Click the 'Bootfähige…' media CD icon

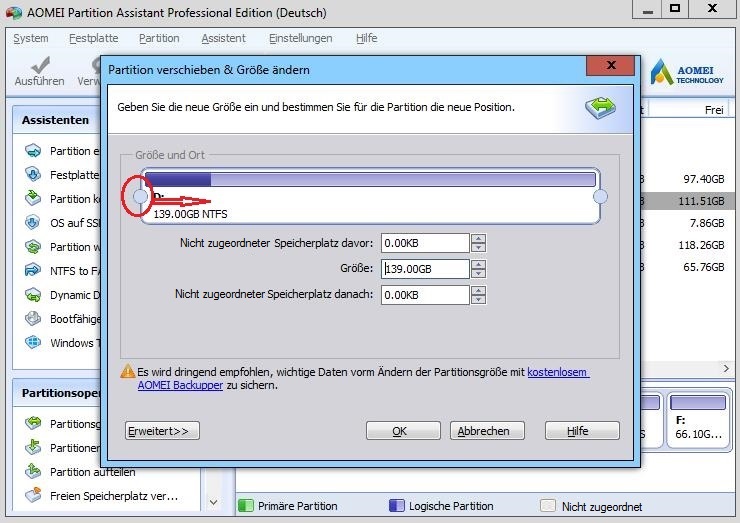tap(33, 319)
